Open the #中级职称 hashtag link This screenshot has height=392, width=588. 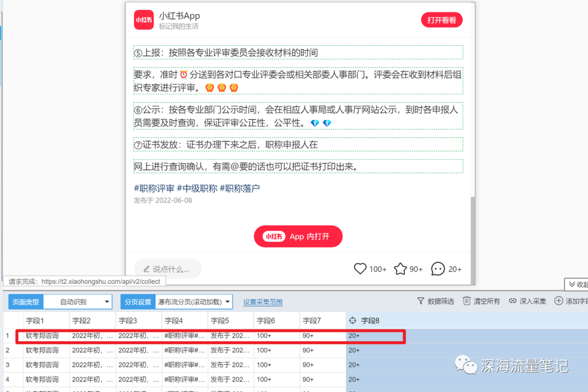pyautogui.click(x=197, y=188)
